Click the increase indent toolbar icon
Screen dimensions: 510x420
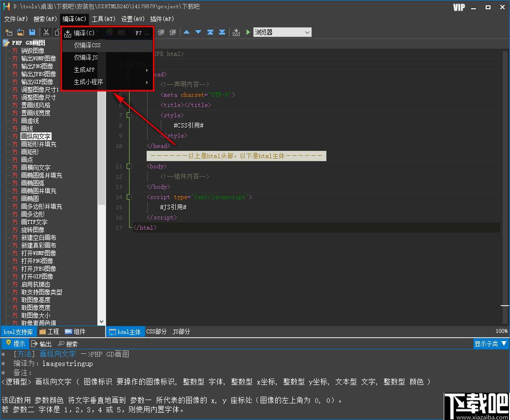click(x=161, y=32)
